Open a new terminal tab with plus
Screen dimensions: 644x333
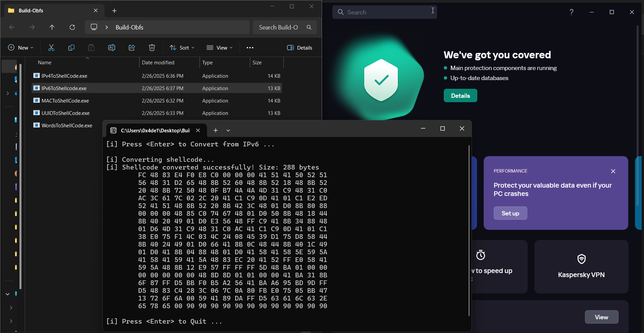pos(216,130)
